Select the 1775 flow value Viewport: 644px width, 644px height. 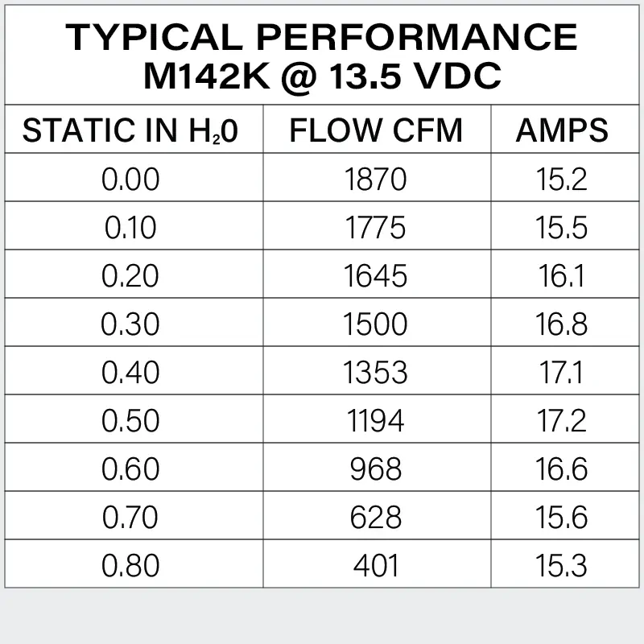click(376, 227)
